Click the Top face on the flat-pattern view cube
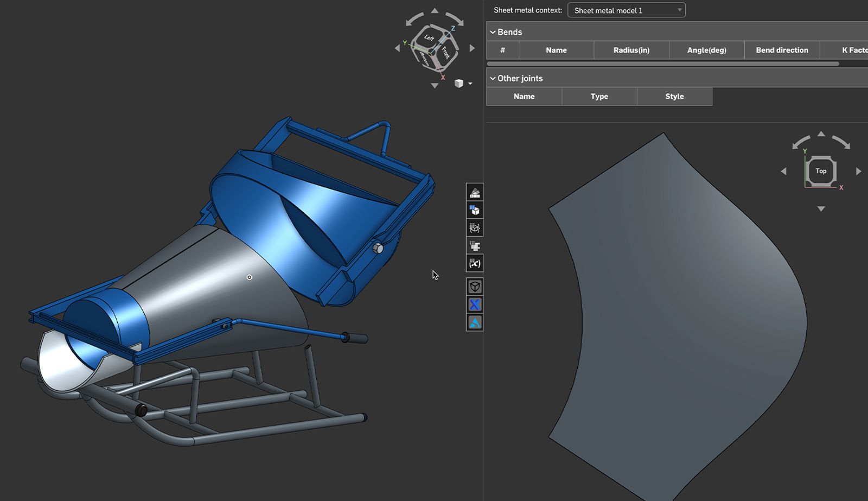This screenshot has width=868, height=501. [x=821, y=170]
